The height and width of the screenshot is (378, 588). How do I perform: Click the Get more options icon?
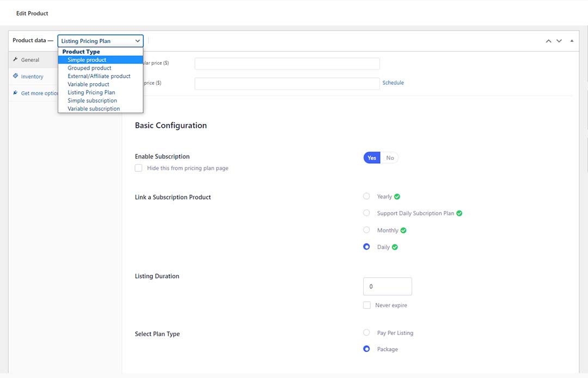point(15,93)
